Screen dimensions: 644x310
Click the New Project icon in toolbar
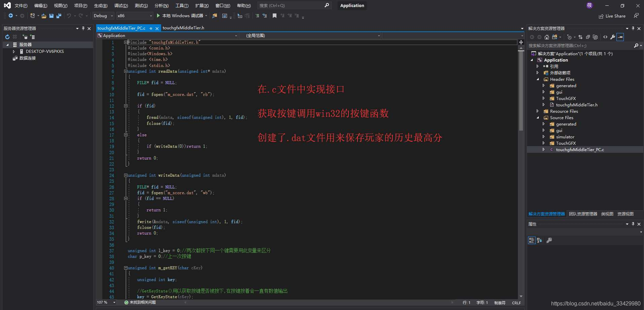[x=32, y=16]
